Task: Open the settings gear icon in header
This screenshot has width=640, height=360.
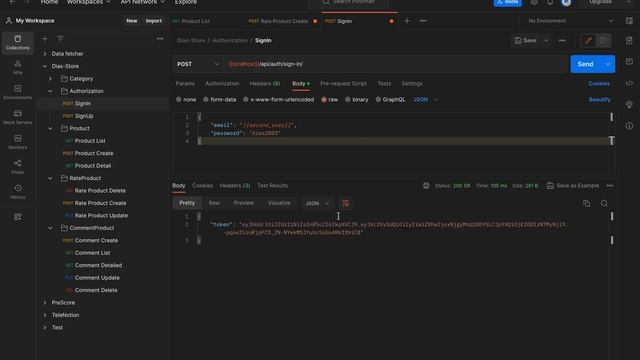Action: (x=534, y=2)
